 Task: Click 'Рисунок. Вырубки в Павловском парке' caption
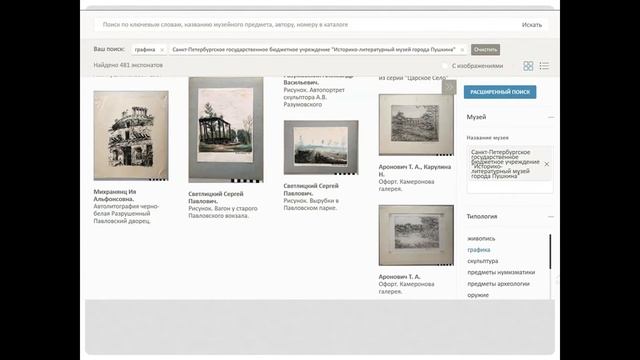(311, 204)
